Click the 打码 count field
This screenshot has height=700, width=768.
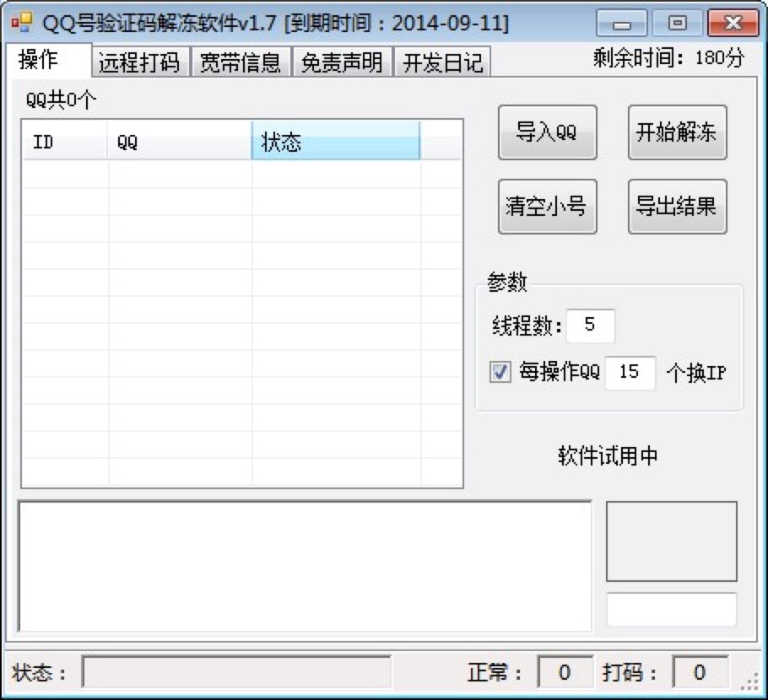click(700, 671)
